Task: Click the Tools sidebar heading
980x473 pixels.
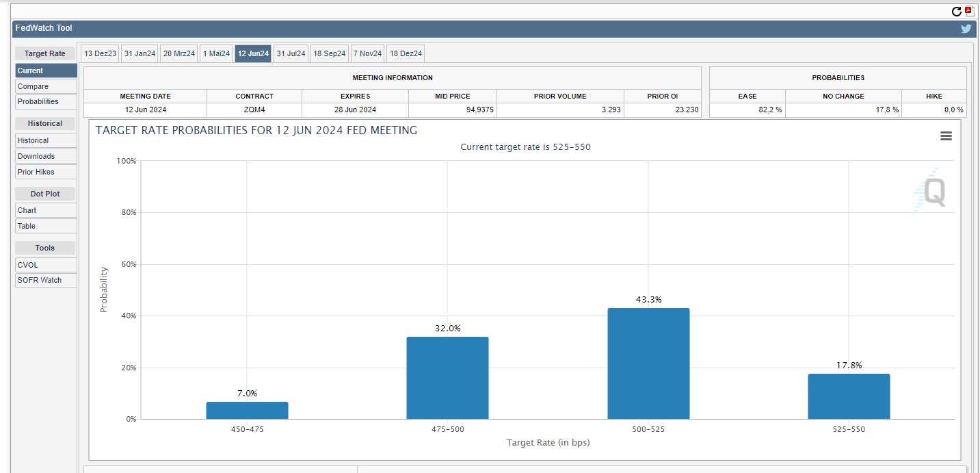Action: coord(45,248)
